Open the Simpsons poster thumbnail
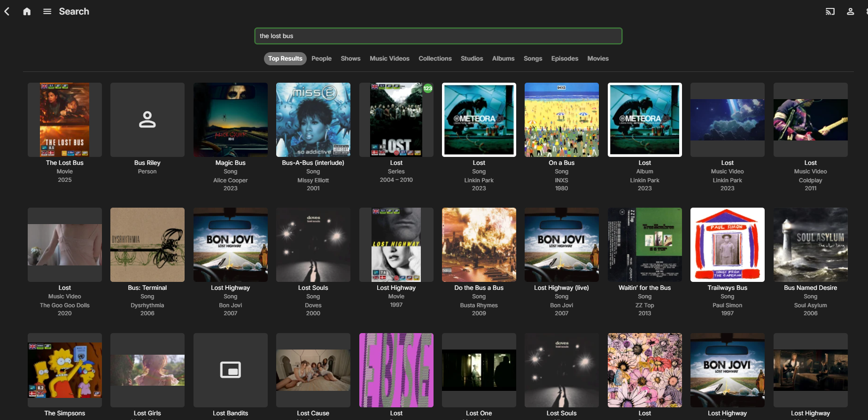The height and width of the screenshot is (420, 868). (65, 370)
